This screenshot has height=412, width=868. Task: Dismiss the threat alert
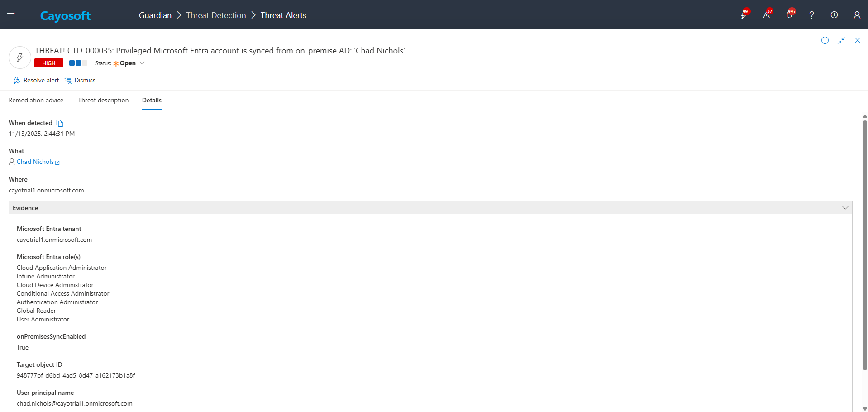tap(80, 81)
